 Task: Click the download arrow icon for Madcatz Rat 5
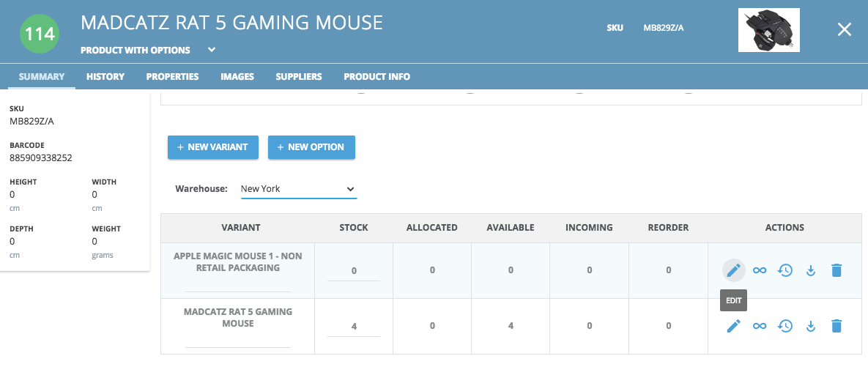click(x=811, y=326)
